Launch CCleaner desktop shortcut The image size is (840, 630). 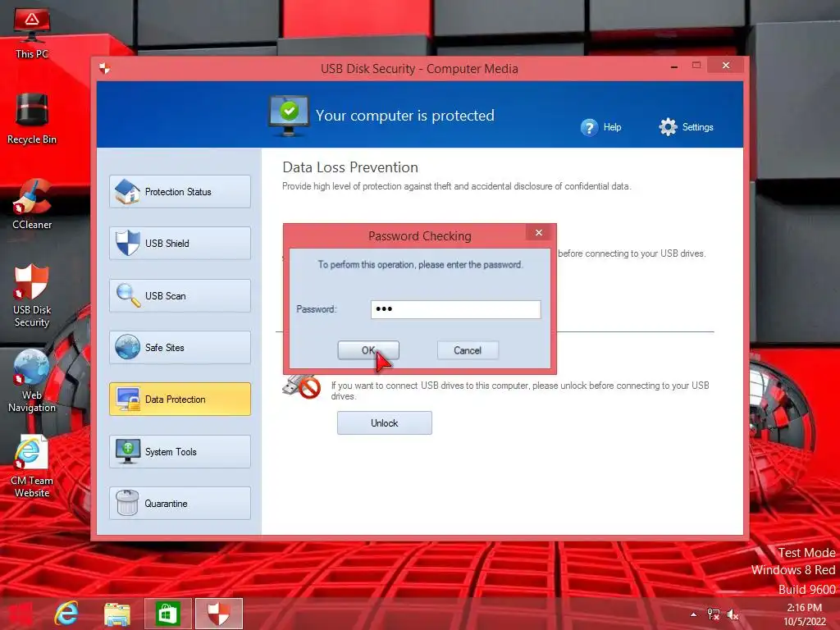(x=32, y=204)
